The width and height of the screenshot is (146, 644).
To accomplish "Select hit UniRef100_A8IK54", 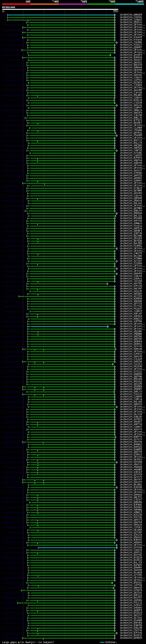I will pos(131,70).
